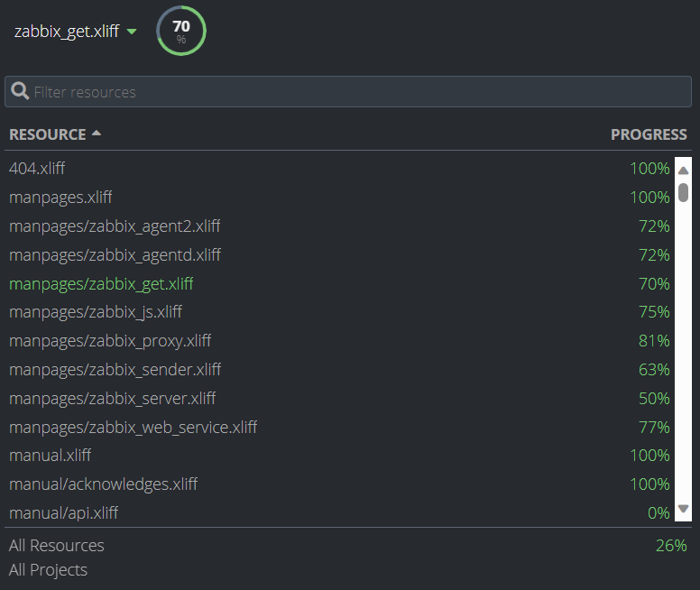700x590 pixels.
Task: Click the scrollbar down arrow
Action: [x=683, y=508]
